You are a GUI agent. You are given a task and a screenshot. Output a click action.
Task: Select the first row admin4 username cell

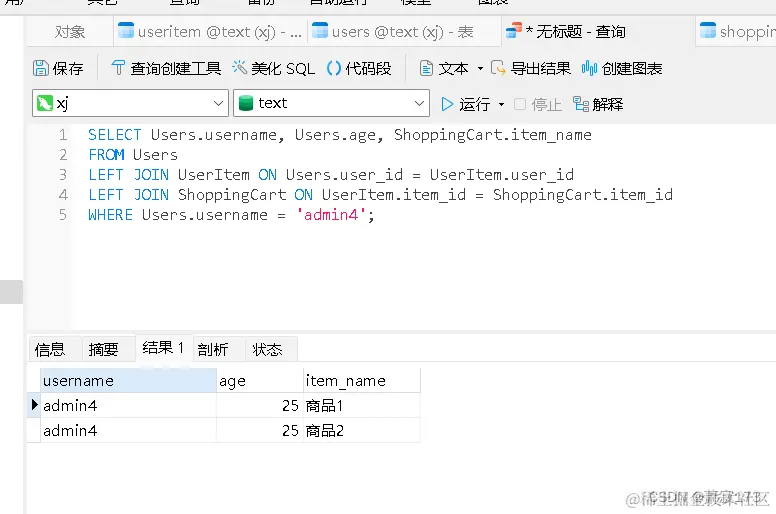[x=128, y=405]
